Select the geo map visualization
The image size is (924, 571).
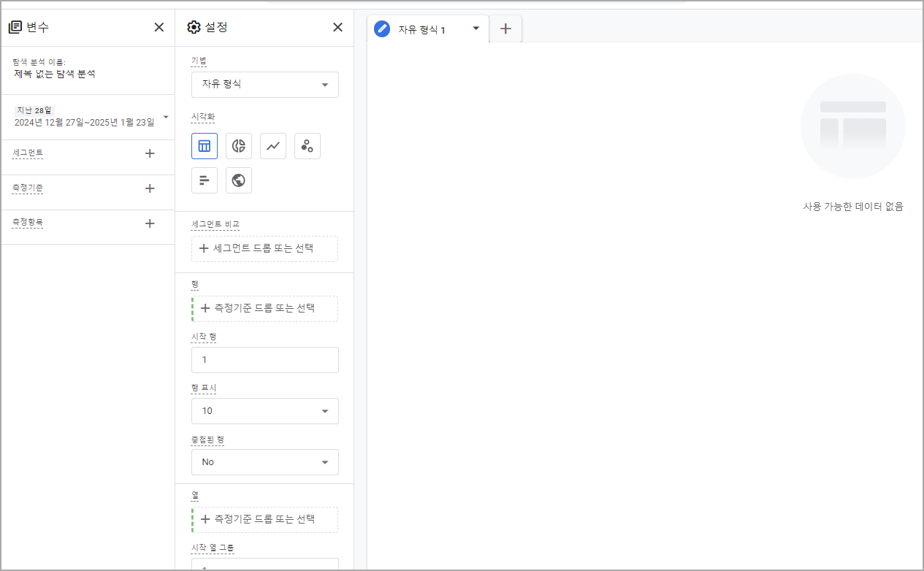point(238,180)
